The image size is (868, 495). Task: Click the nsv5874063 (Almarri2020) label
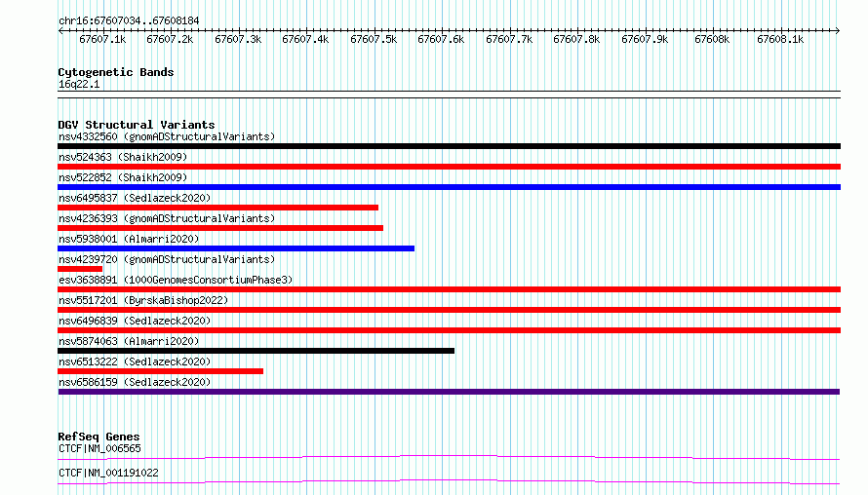[x=129, y=341]
